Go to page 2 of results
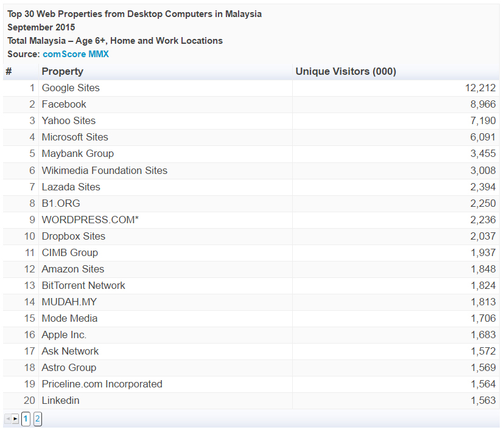This screenshot has width=504, height=430. coord(38,419)
